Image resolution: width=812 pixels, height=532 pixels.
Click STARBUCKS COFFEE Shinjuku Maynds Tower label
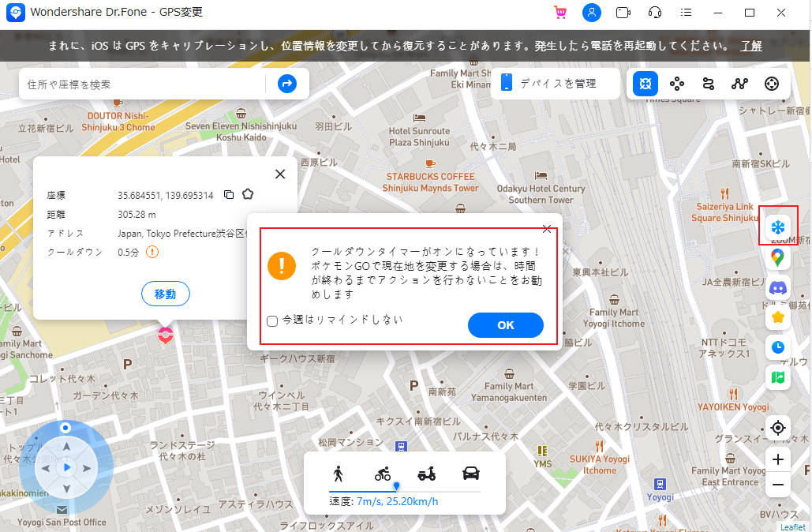tap(430, 182)
